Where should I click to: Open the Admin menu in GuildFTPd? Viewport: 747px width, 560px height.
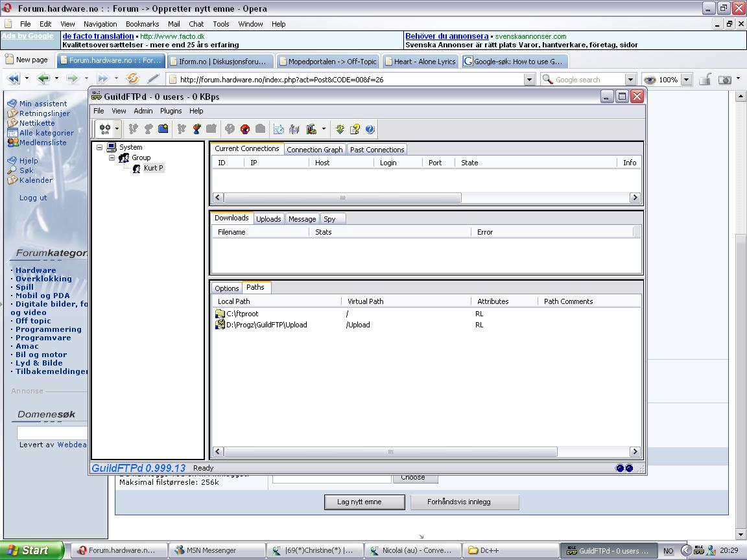[x=143, y=111]
